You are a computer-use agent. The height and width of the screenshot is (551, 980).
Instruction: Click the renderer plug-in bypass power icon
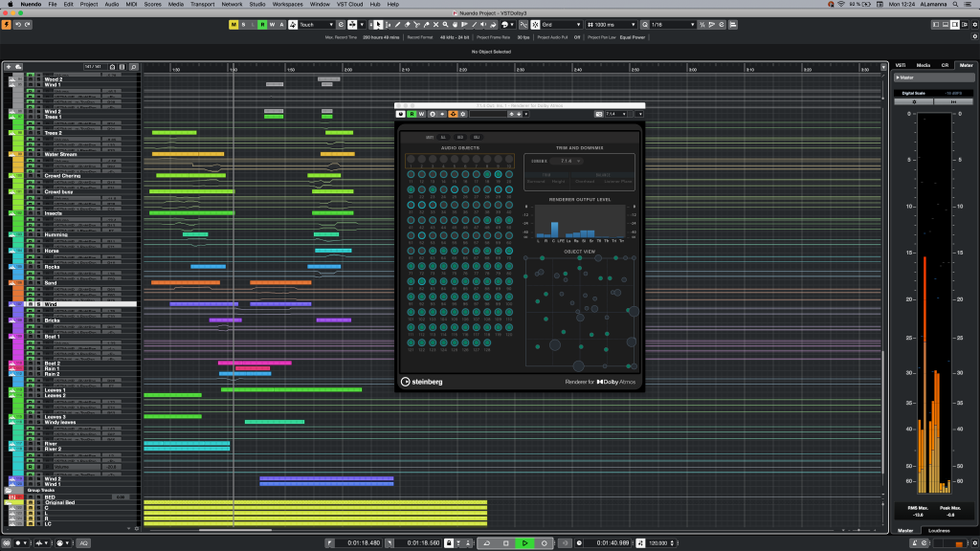(401, 115)
